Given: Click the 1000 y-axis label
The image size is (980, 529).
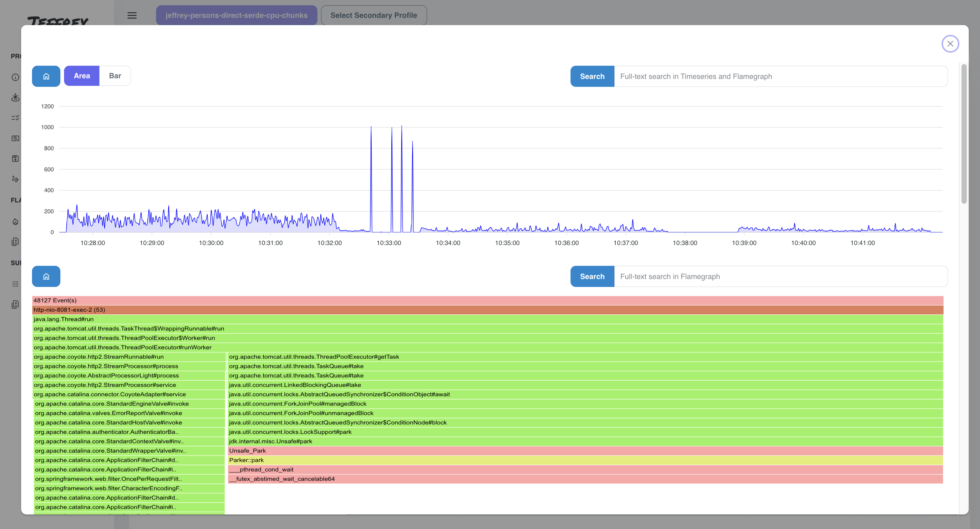Looking at the screenshot, I should click(48, 127).
